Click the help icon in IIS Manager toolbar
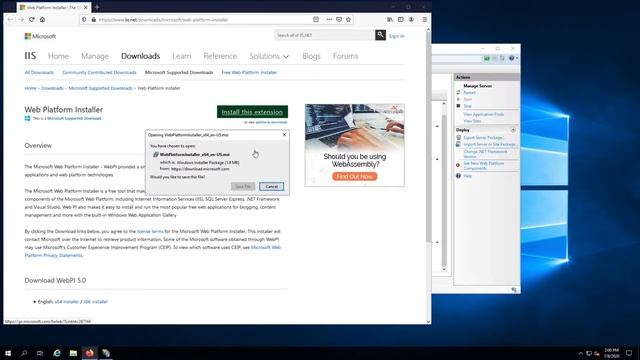Viewport: 640px width, 360px height. coord(512,58)
